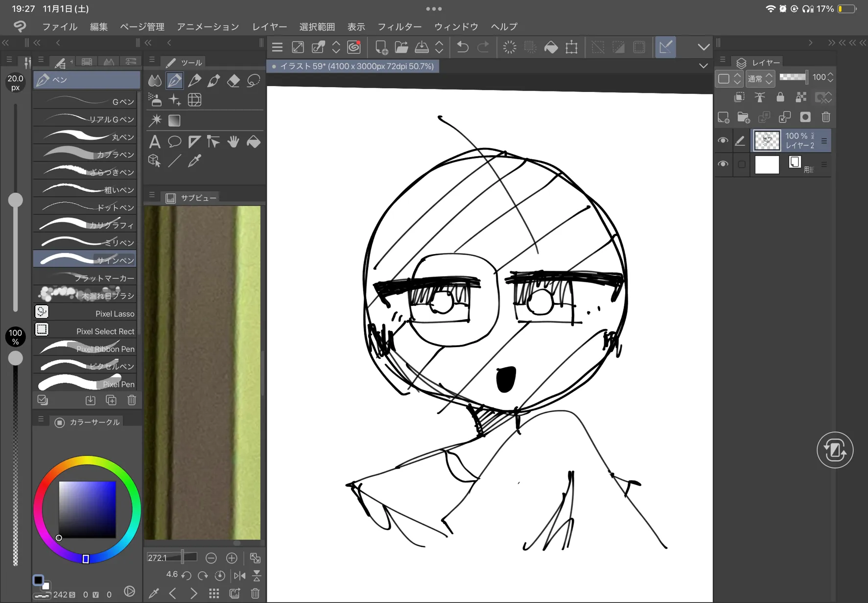
Task: Open a file with the folder icon
Action: click(401, 47)
